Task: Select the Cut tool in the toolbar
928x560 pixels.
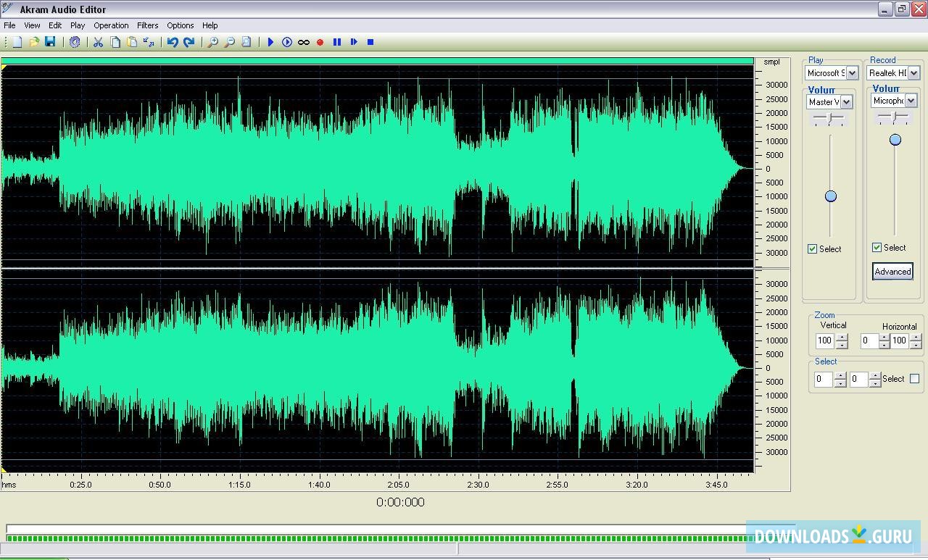Action: point(98,42)
